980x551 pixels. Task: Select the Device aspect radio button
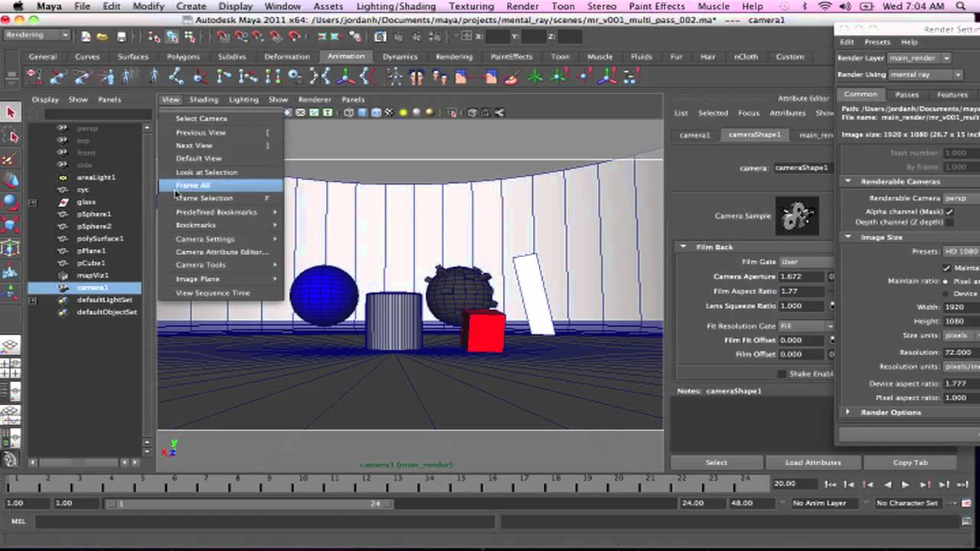click(946, 293)
